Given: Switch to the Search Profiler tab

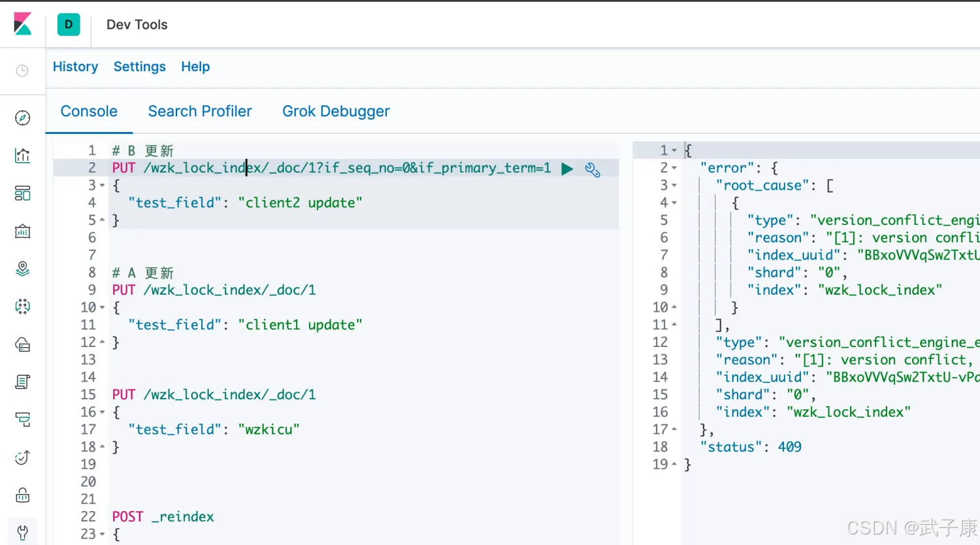Looking at the screenshot, I should click(x=199, y=112).
